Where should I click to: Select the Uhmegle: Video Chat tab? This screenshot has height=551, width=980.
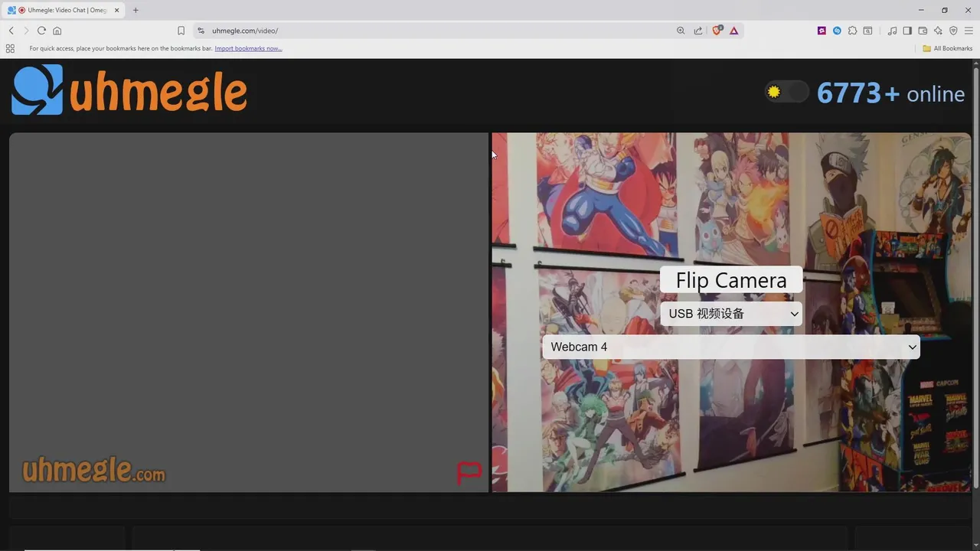pos(64,10)
